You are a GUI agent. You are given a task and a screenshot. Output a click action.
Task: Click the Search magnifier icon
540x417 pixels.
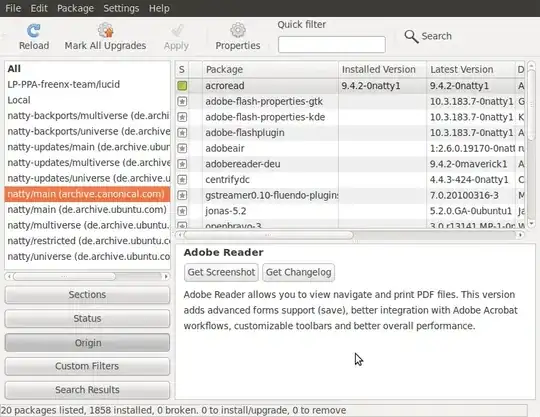411,36
